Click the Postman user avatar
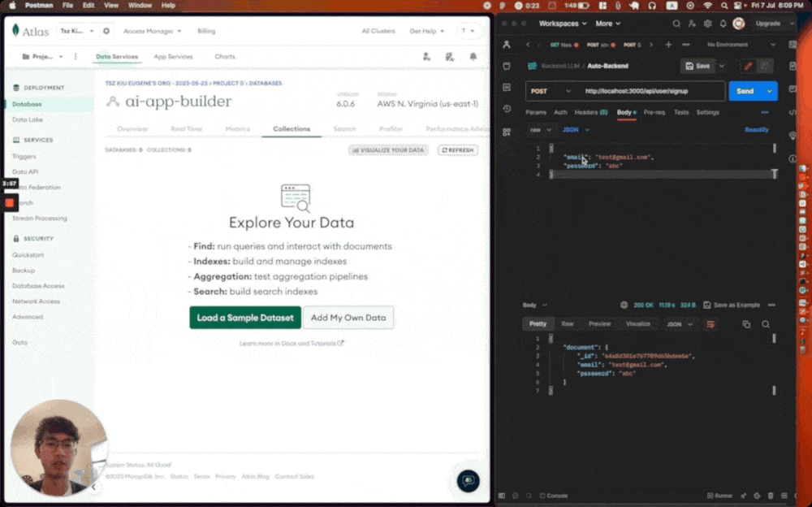The width and height of the screenshot is (812, 507). click(739, 24)
